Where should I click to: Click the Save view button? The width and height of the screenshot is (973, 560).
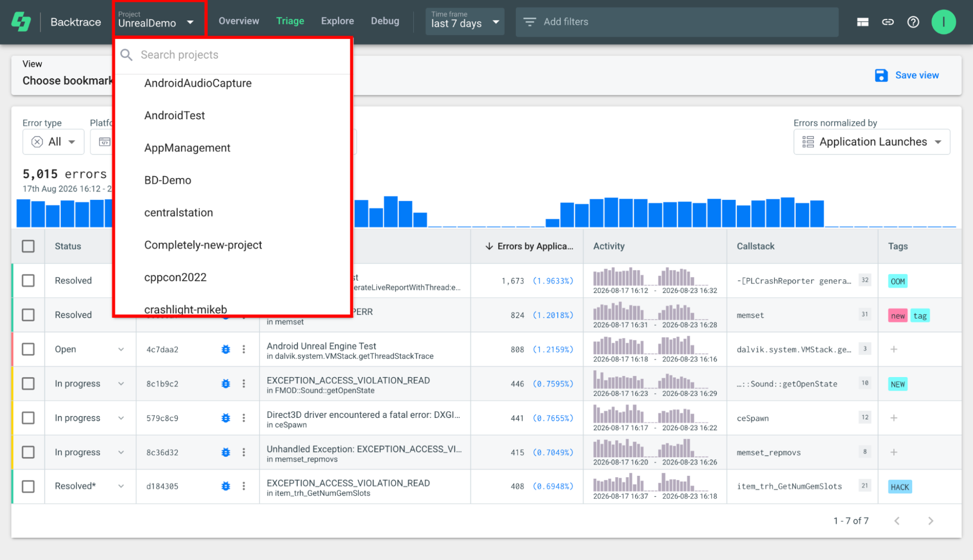pos(907,75)
